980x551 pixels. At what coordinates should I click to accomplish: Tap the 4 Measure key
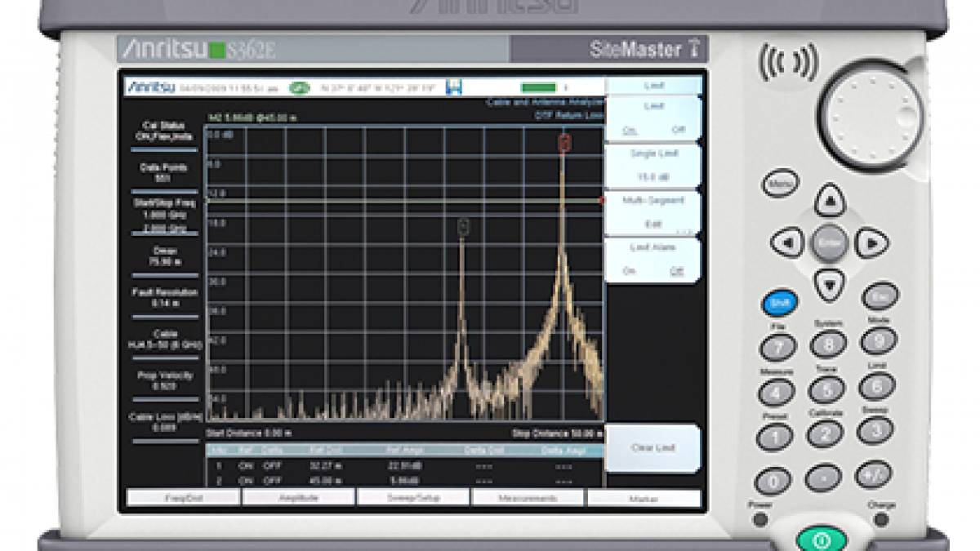(775, 393)
